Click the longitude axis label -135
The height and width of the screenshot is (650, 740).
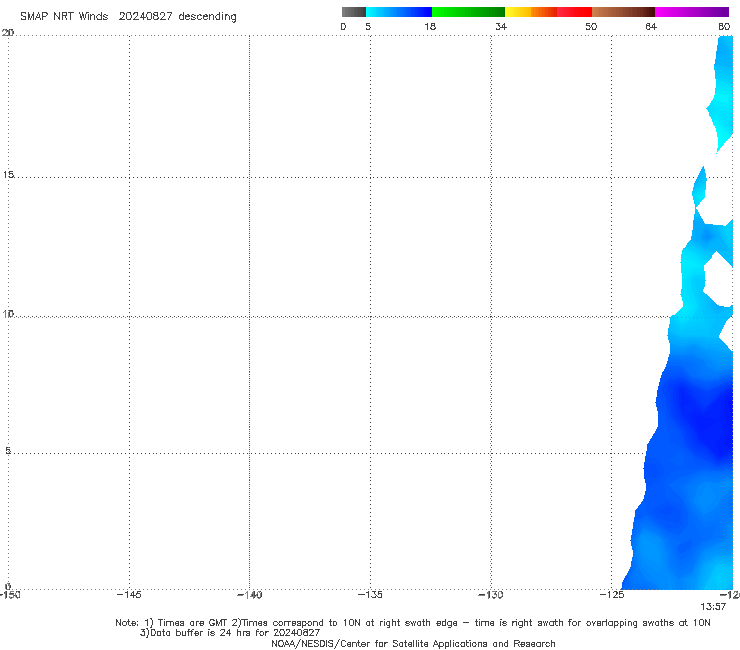[370, 595]
